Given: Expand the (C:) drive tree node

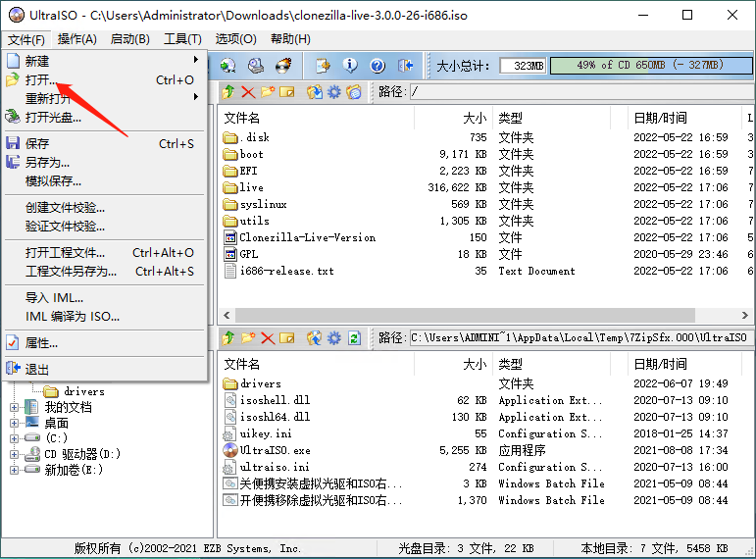Looking at the screenshot, I should tap(14, 438).
